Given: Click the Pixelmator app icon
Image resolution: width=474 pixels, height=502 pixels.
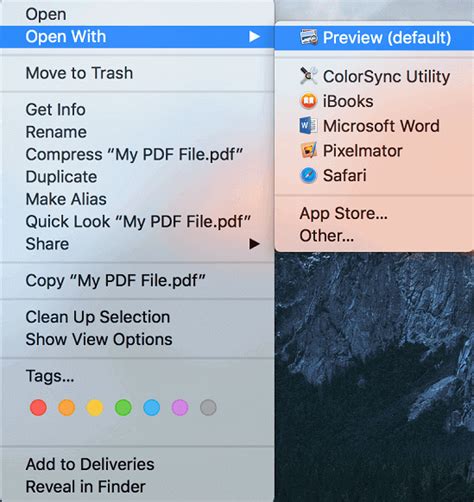Looking at the screenshot, I should (x=308, y=151).
